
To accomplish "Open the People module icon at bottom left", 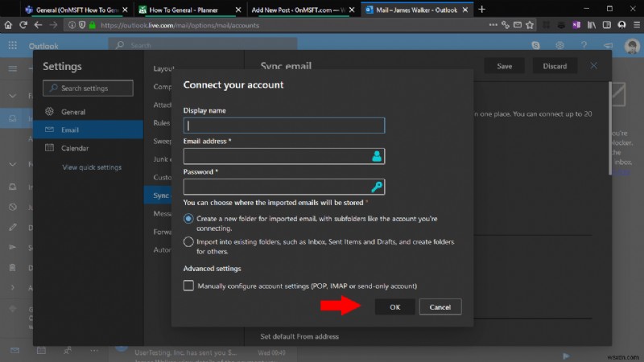I will click(68, 350).
